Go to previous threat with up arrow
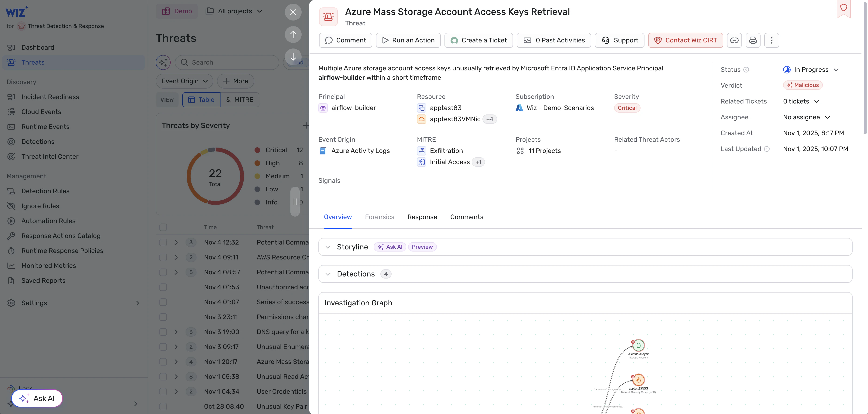868x414 pixels. pyautogui.click(x=293, y=34)
